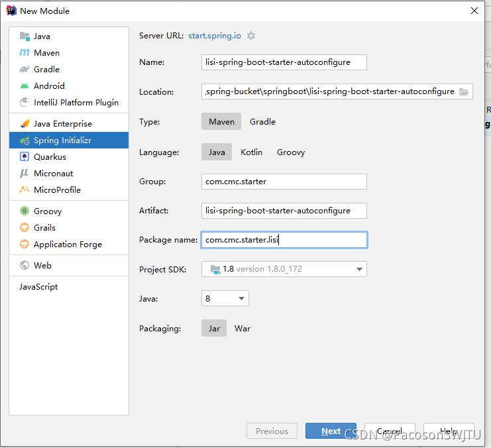
Task: Click the MicroProfile icon
Action: pyautogui.click(x=25, y=190)
